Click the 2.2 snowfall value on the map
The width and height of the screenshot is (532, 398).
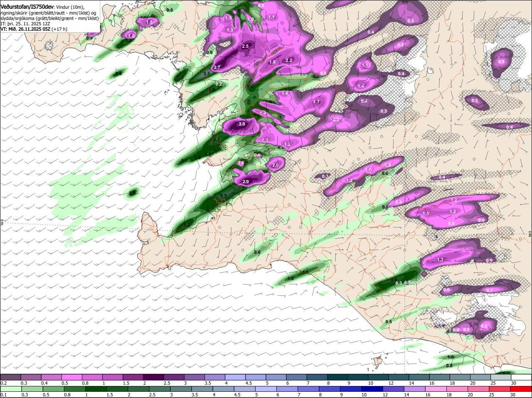click(289, 60)
